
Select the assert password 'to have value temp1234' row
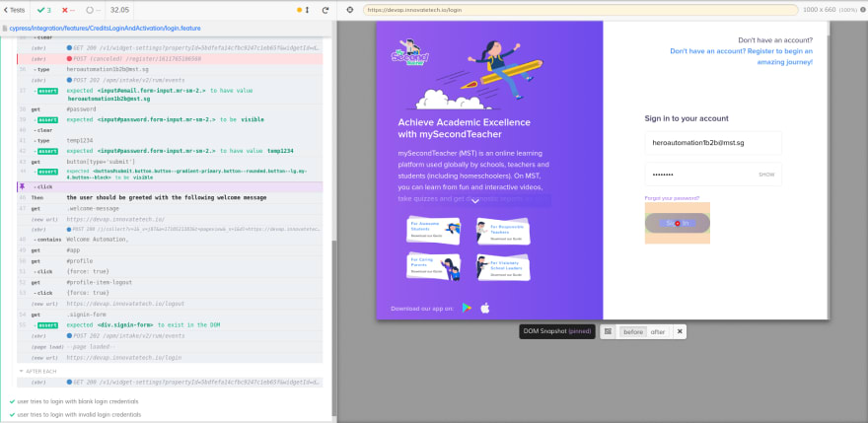pos(170,151)
